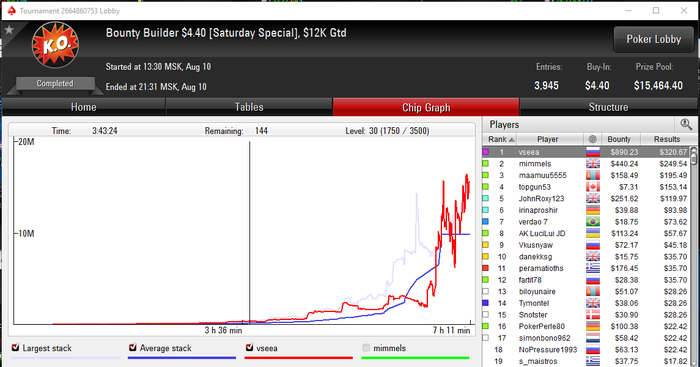Open the Structure tab
Image resolution: width=700 pixels, height=367 pixels.
coord(608,107)
